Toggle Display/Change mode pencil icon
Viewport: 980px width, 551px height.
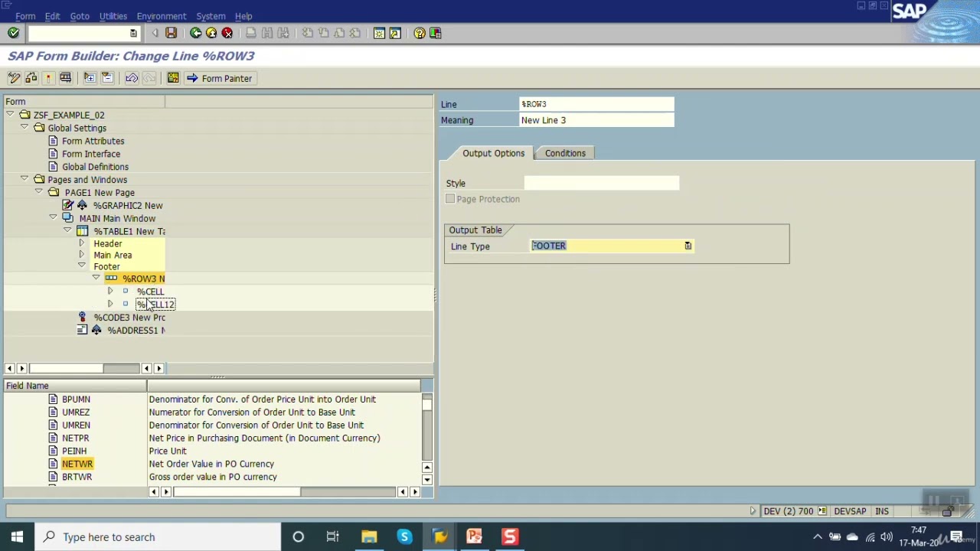click(x=14, y=78)
